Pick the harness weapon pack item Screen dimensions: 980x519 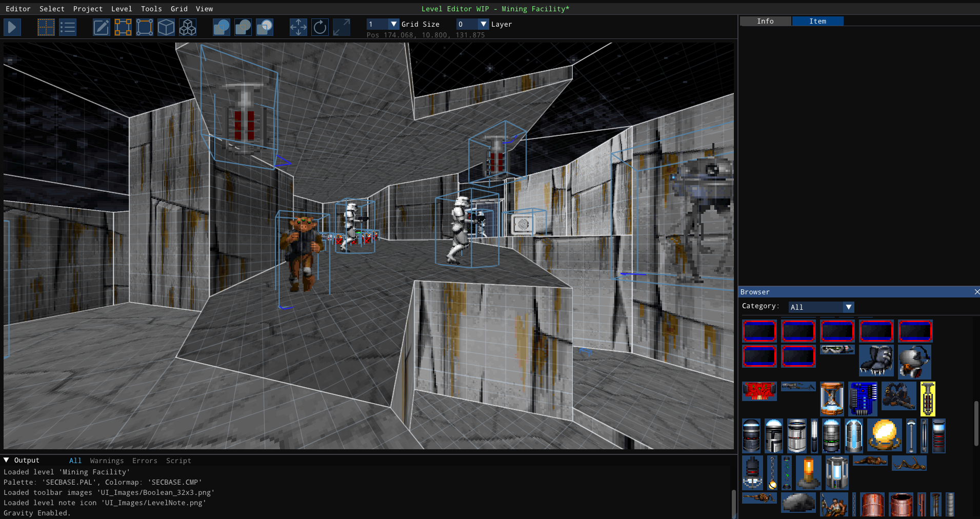(x=899, y=396)
